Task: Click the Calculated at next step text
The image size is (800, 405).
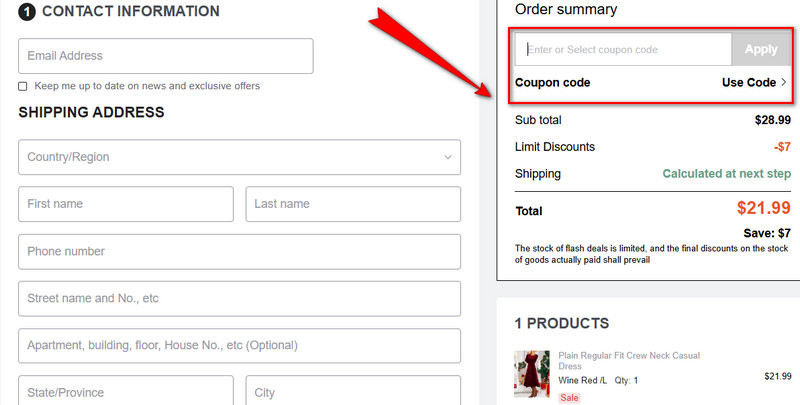Action: click(726, 174)
